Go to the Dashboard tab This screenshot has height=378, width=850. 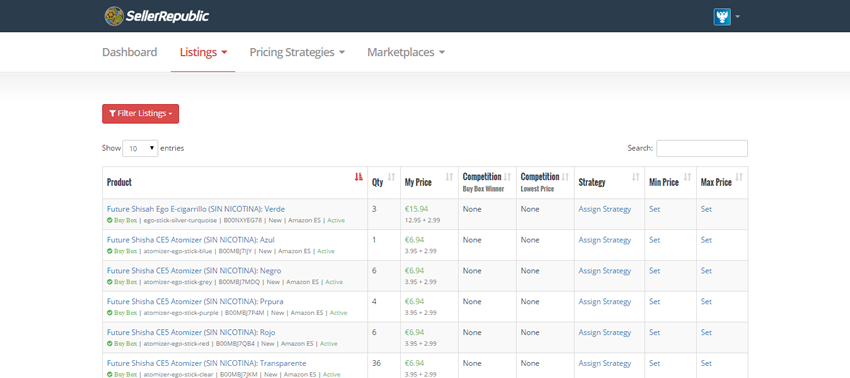tap(130, 52)
